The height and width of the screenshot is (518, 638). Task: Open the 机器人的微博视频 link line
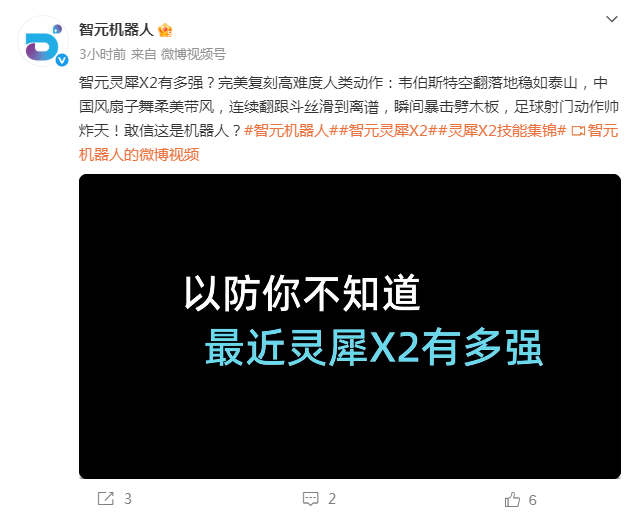click(x=139, y=155)
